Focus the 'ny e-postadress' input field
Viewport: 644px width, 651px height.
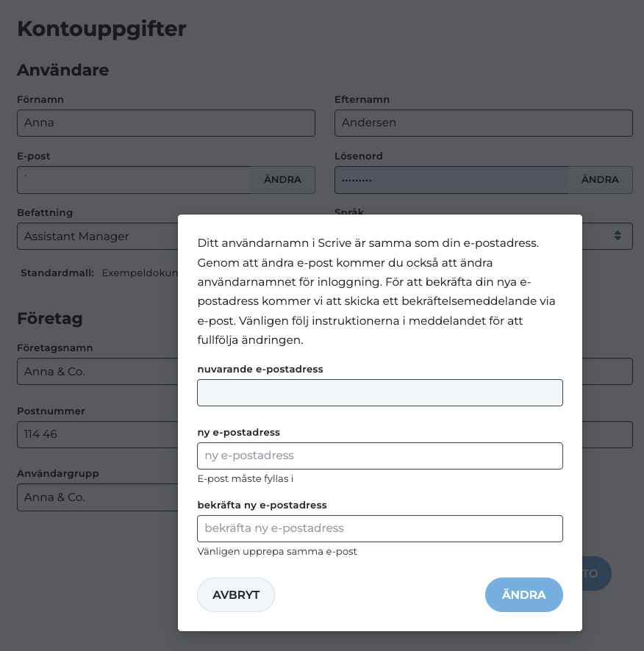point(379,456)
